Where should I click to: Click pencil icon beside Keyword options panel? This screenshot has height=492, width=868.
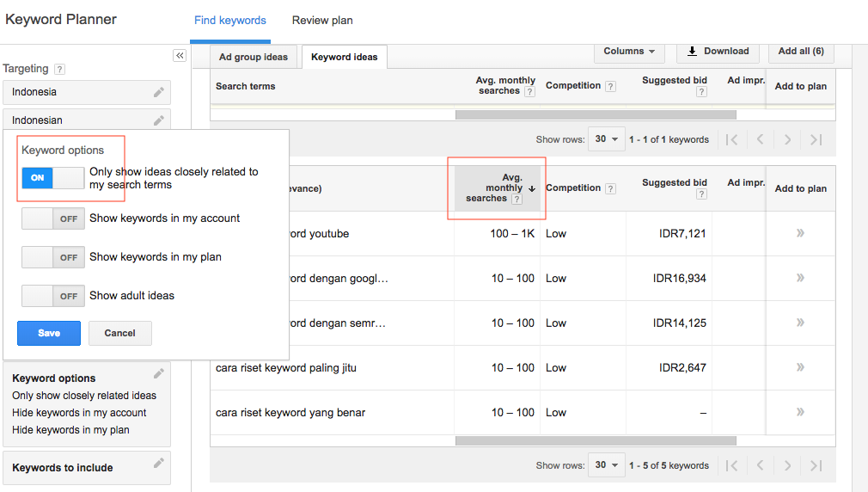pyautogui.click(x=159, y=373)
